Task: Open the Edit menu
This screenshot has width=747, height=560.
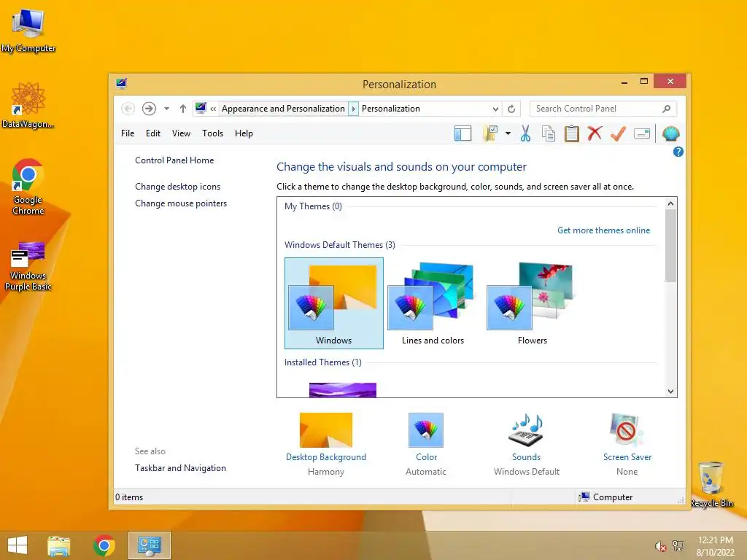Action: 153,133
